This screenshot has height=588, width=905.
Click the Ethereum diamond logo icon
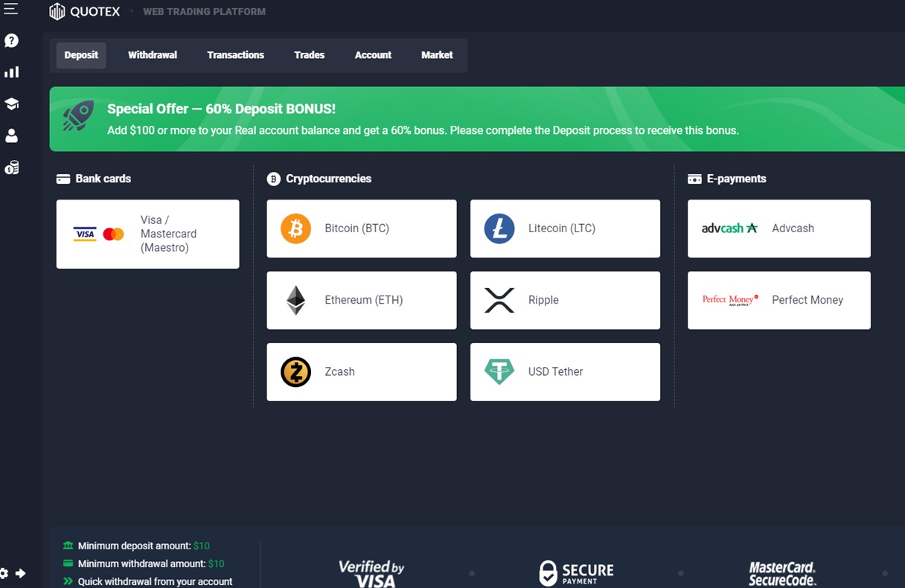(295, 300)
